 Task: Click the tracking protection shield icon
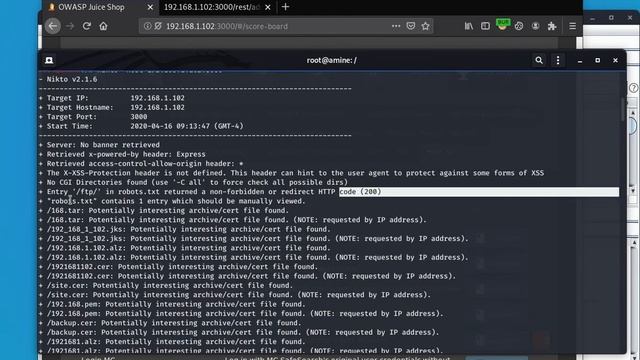point(158,26)
